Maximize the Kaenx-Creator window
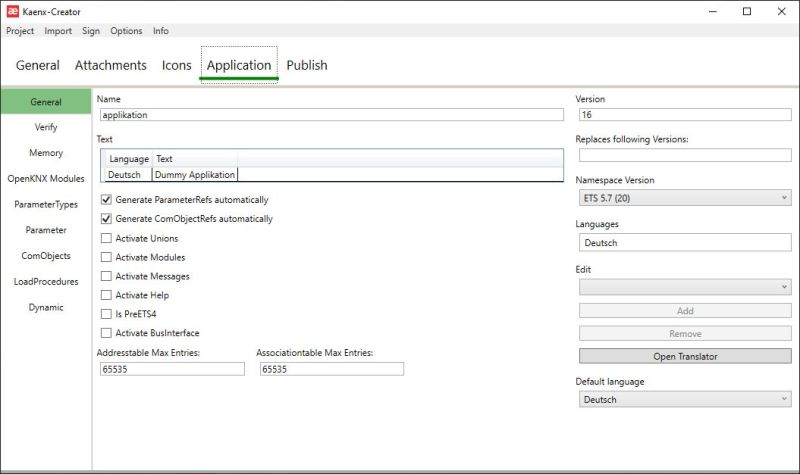 coord(747,11)
